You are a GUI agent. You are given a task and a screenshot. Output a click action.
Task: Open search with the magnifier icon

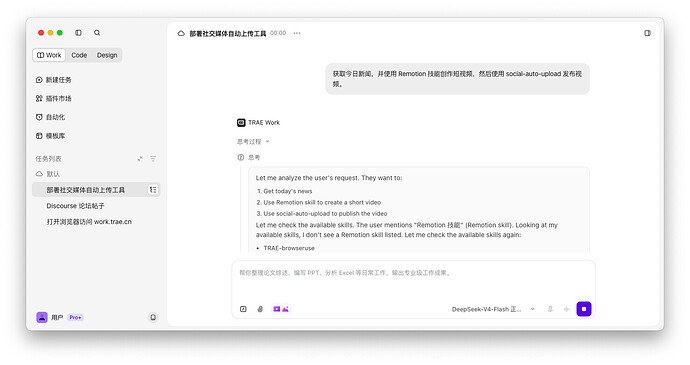point(97,33)
